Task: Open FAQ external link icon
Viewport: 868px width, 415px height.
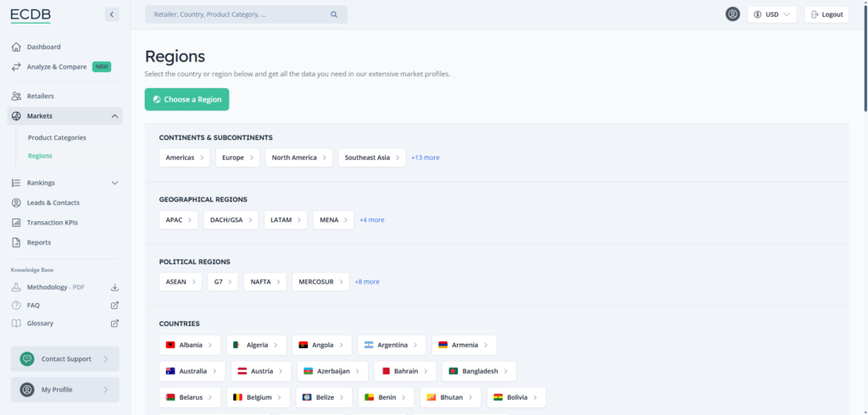Action: (x=114, y=305)
